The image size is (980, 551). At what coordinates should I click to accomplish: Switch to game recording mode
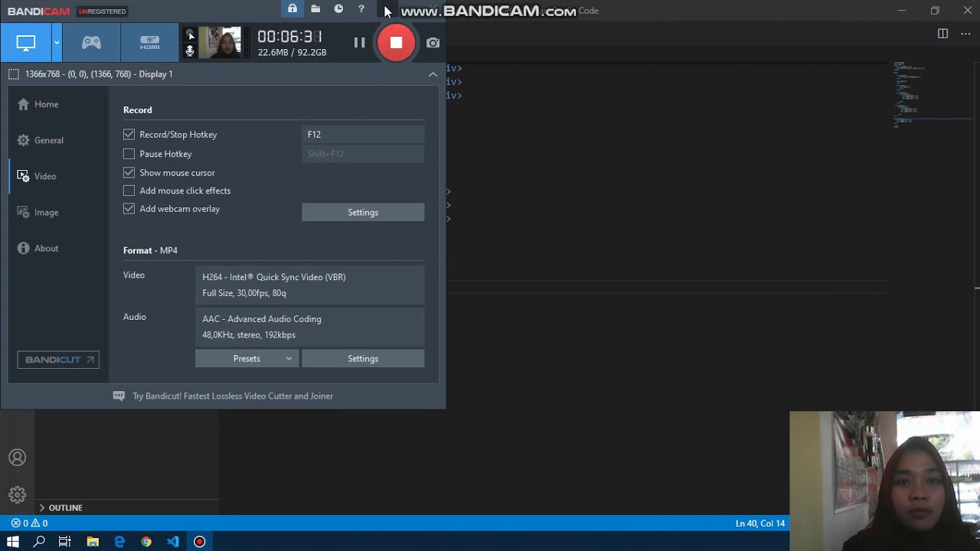coord(91,43)
